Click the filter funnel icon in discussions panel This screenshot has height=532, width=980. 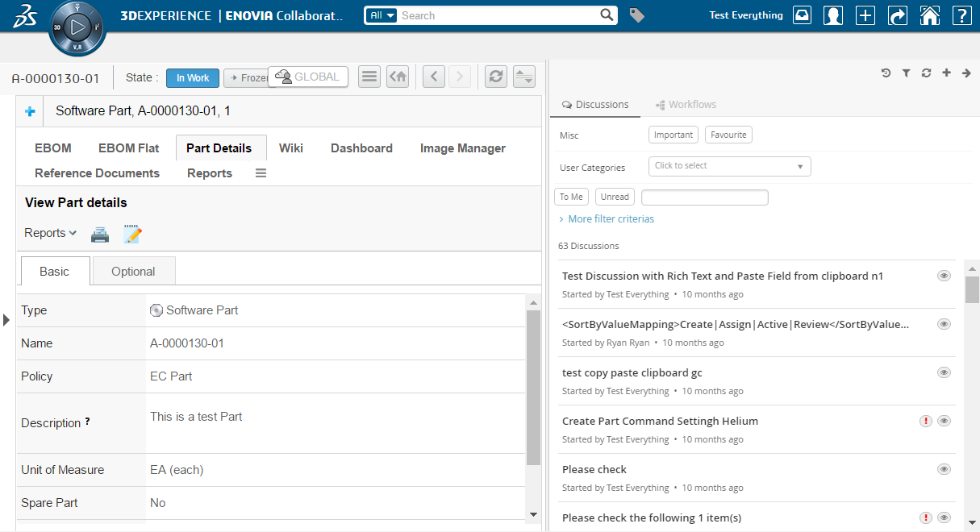tap(906, 73)
